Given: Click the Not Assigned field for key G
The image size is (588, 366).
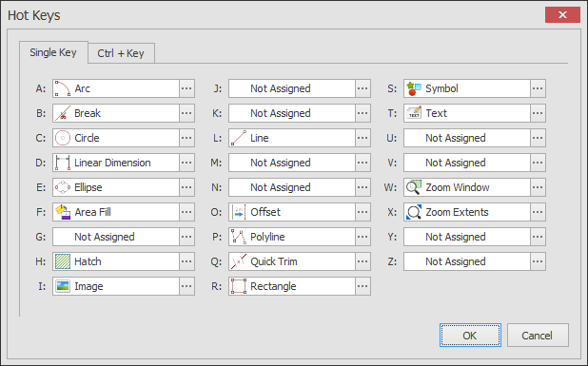Looking at the screenshot, I should pyautogui.click(x=116, y=237).
